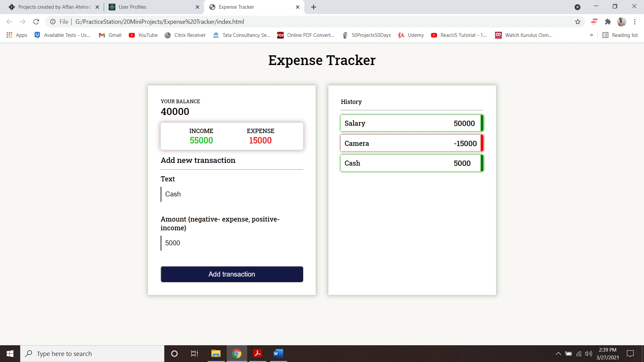644x362 pixels.
Task: Open the Chrome extensions puzzle icon
Action: pyautogui.click(x=608, y=22)
